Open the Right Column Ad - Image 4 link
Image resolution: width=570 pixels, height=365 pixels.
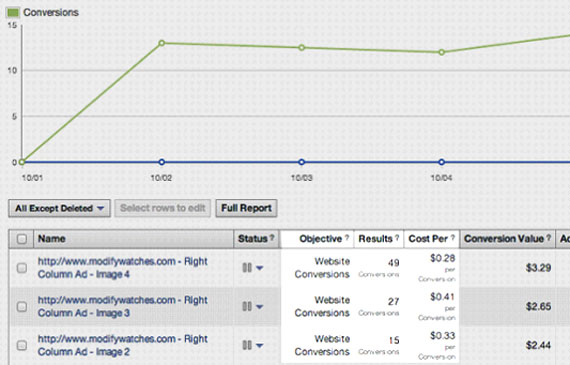[123, 268]
